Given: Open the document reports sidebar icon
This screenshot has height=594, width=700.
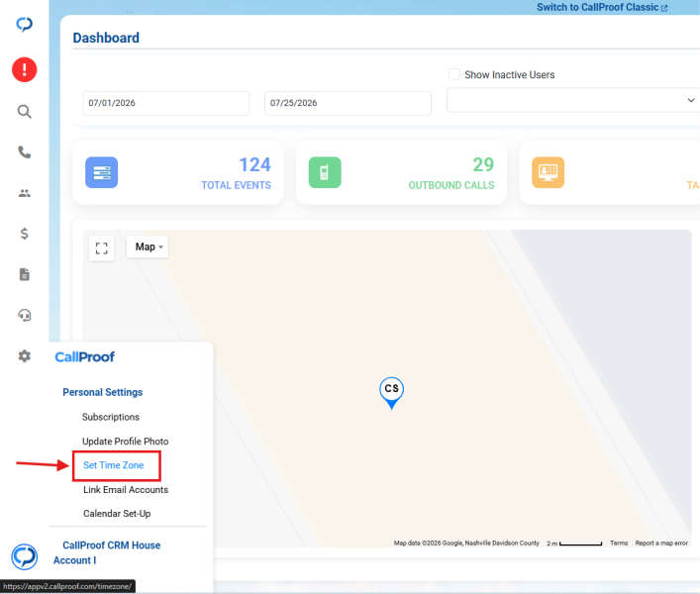Looking at the screenshot, I should [24, 274].
